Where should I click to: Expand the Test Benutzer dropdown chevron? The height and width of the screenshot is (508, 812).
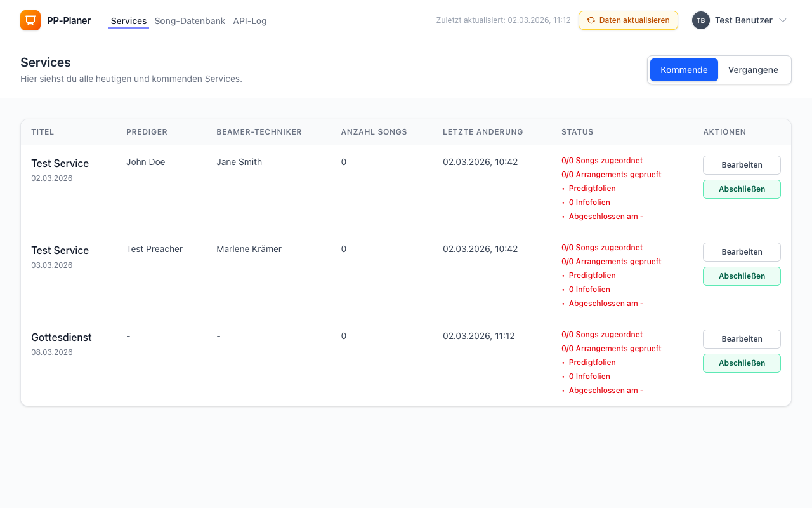[783, 20]
